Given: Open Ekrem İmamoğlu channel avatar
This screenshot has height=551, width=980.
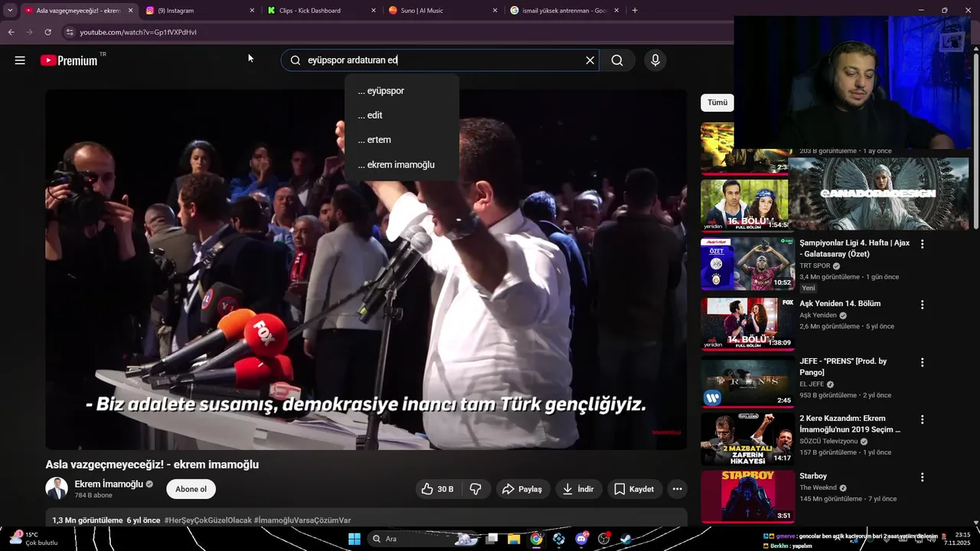Looking at the screenshot, I should (57, 488).
